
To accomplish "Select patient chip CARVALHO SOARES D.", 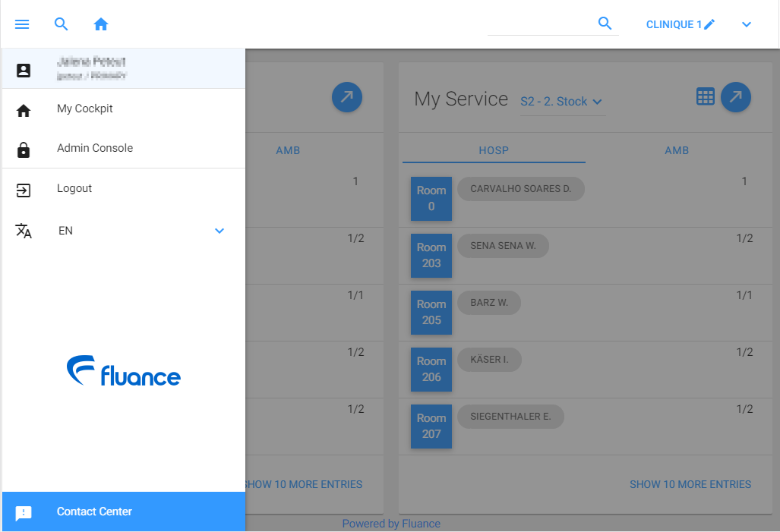I will pyautogui.click(x=520, y=189).
